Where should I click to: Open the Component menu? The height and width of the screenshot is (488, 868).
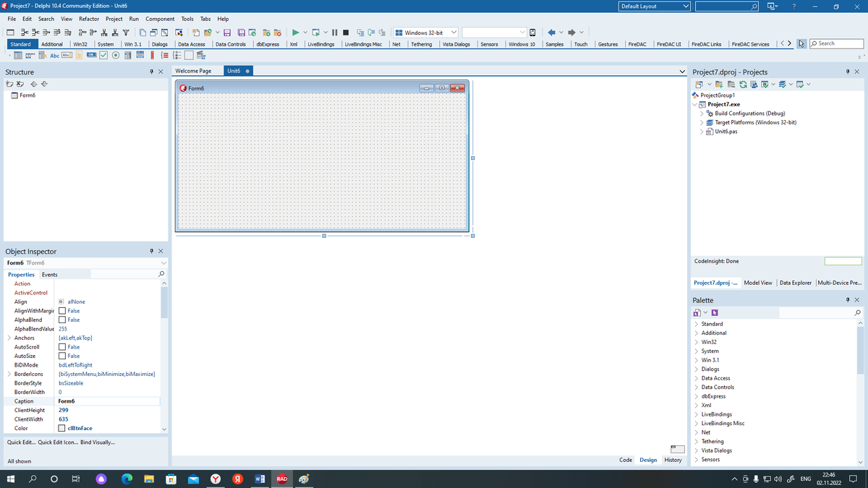click(160, 19)
